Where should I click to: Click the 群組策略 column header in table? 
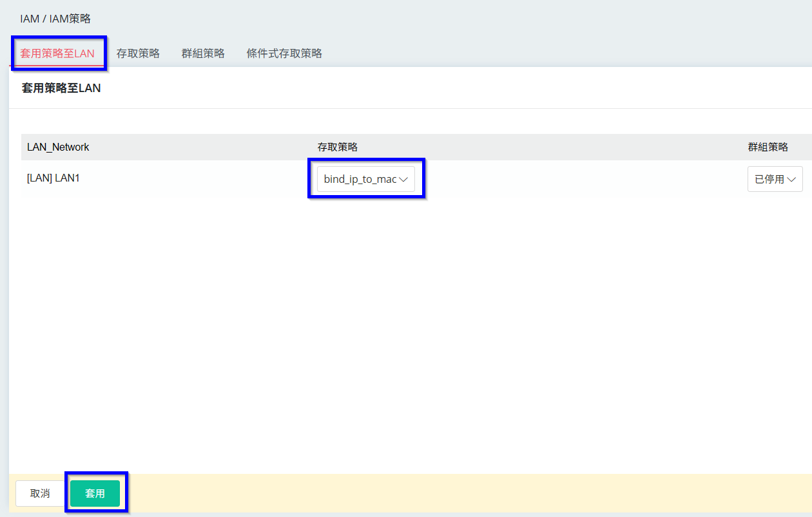tap(768, 147)
